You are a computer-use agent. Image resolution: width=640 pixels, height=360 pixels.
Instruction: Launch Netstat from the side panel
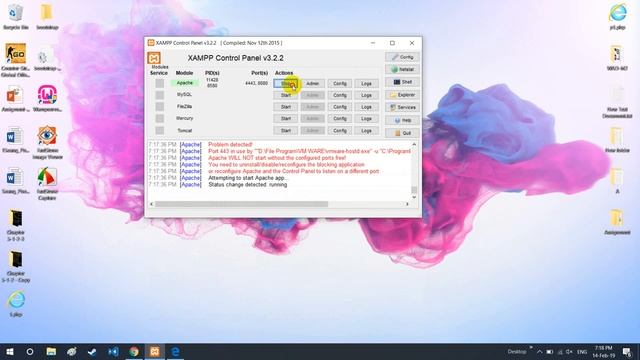[x=402, y=69]
